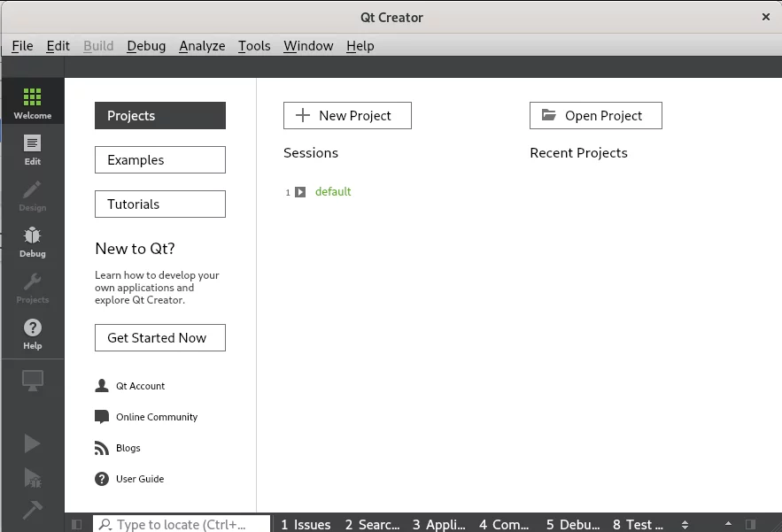Click the Qt Account person icon
Image resolution: width=782 pixels, height=532 pixels.
click(x=102, y=385)
